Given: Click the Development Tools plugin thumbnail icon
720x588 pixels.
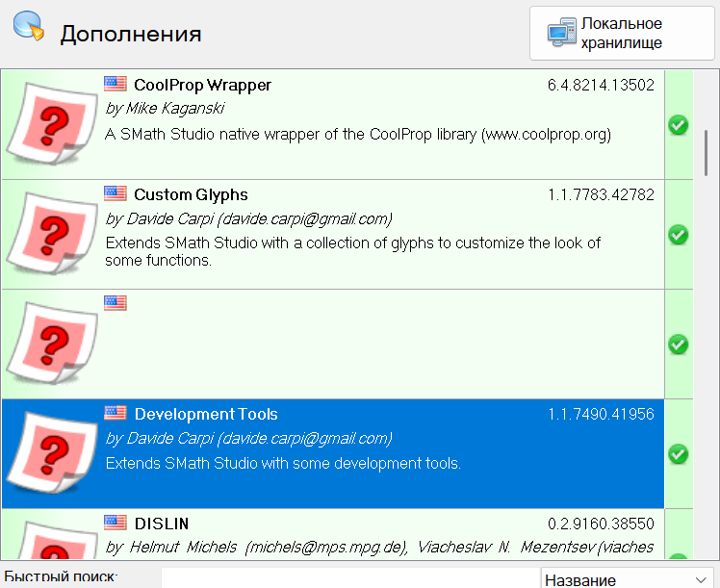Looking at the screenshot, I should pyautogui.click(x=49, y=453).
